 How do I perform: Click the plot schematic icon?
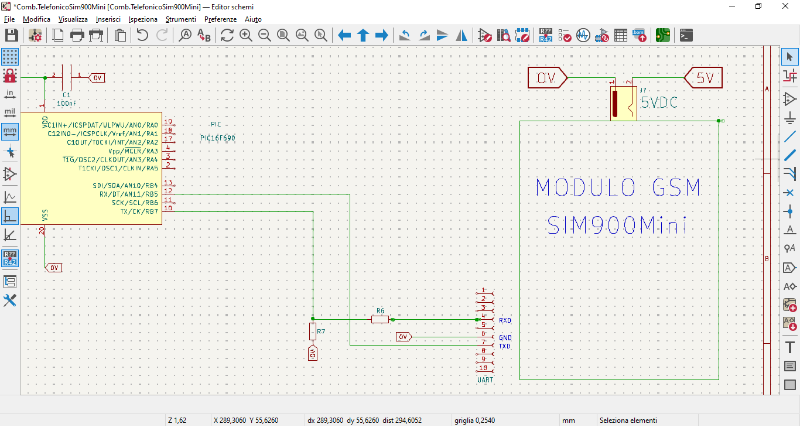click(96, 35)
